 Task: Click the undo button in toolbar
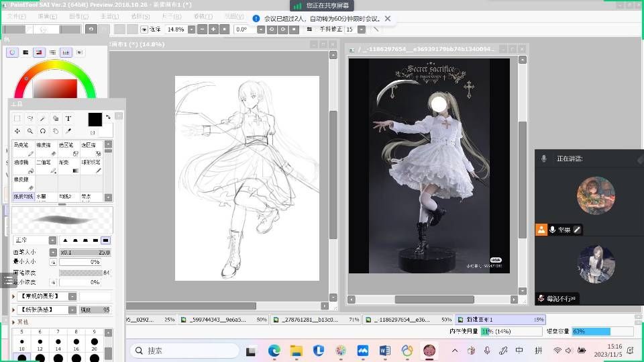[91, 29]
